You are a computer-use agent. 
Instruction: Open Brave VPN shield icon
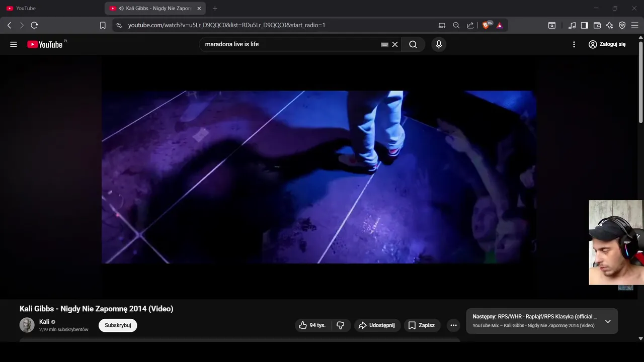[x=622, y=25]
